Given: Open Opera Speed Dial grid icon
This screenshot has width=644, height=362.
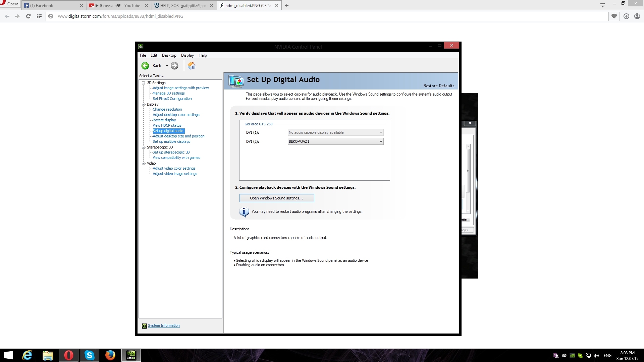Looking at the screenshot, I should pos(39,16).
